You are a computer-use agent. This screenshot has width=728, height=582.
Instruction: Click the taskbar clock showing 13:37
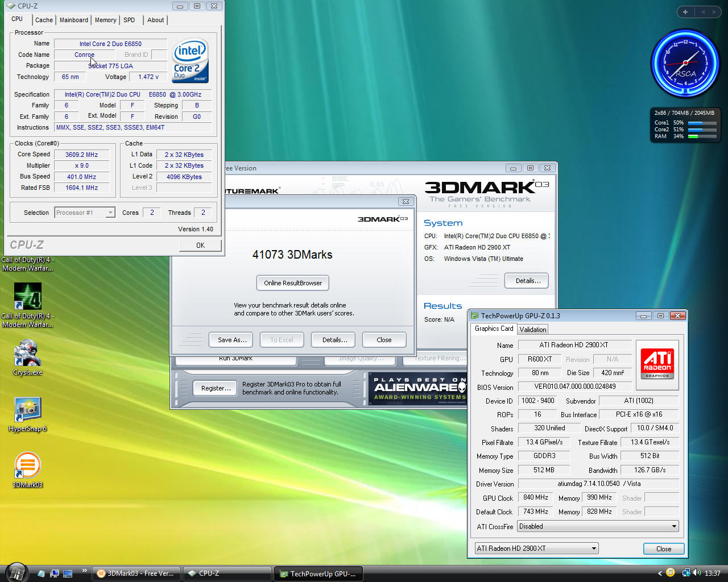tap(713, 573)
